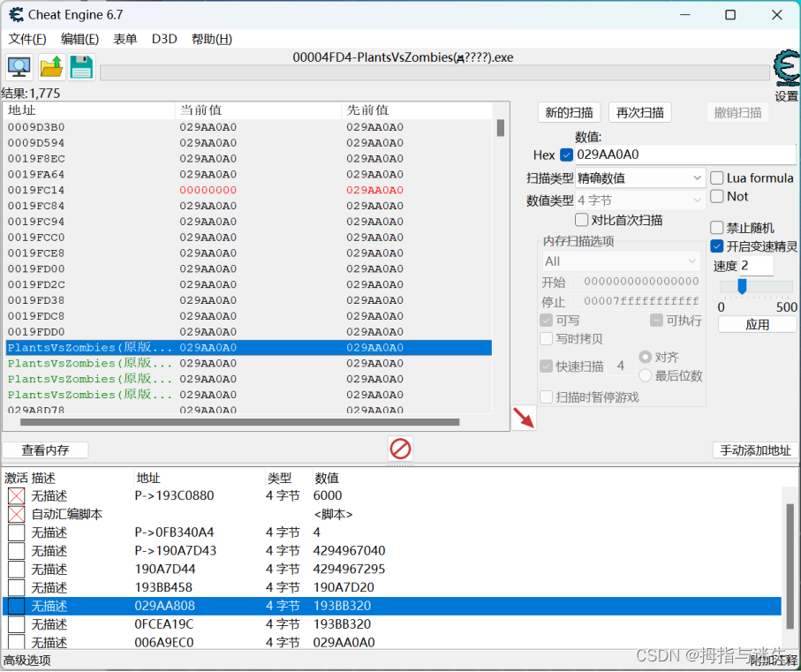Open the 数值类型 dropdown showing 4 字节
Image resolution: width=801 pixels, height=672 pixels.
(640, 200)
